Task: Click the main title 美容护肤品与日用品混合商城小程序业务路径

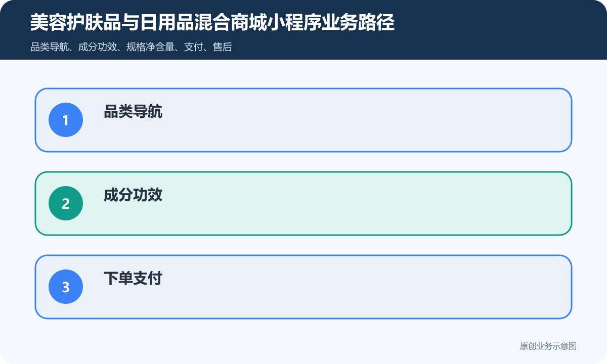Action: coord(212,23)
